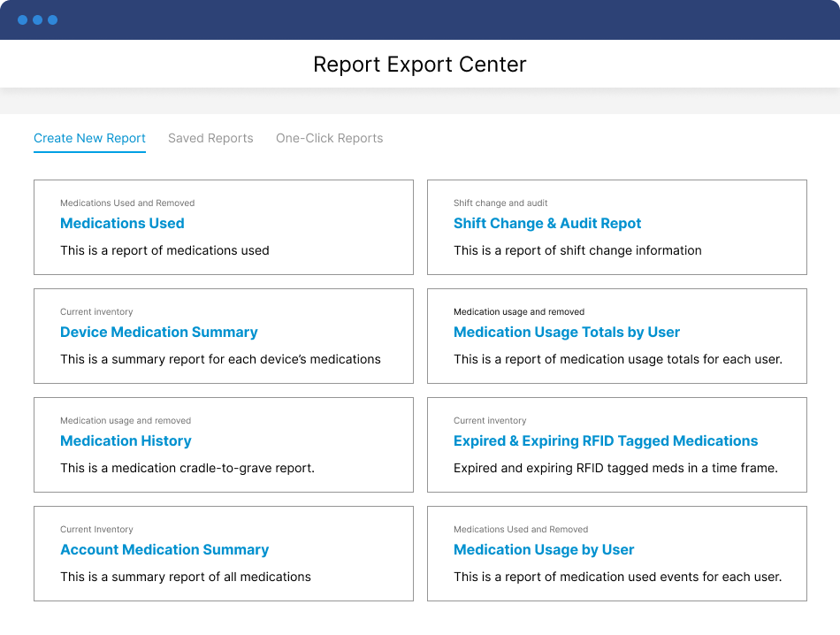Open Expired & Expiring RFID Tagged Medications

point(606,441)
